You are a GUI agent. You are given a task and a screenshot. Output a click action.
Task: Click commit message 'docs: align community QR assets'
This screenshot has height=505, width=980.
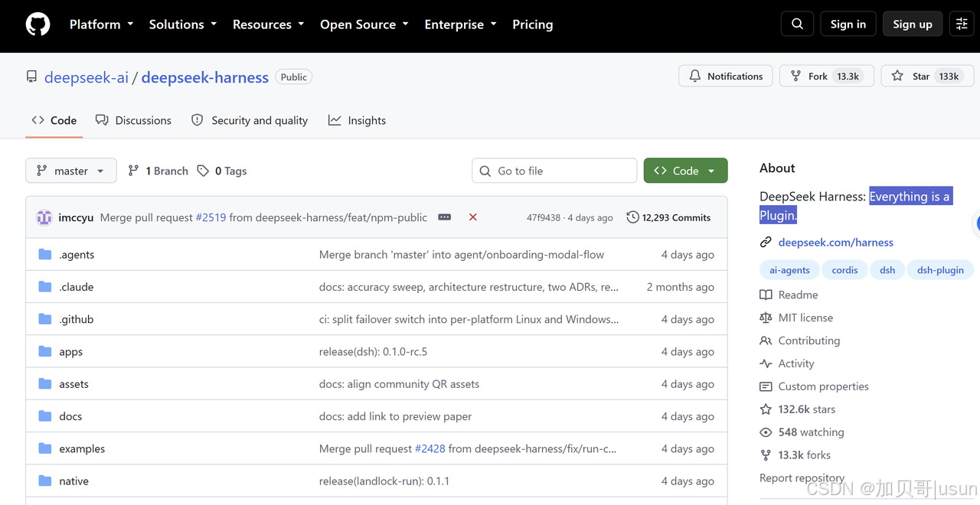(400, 384)
